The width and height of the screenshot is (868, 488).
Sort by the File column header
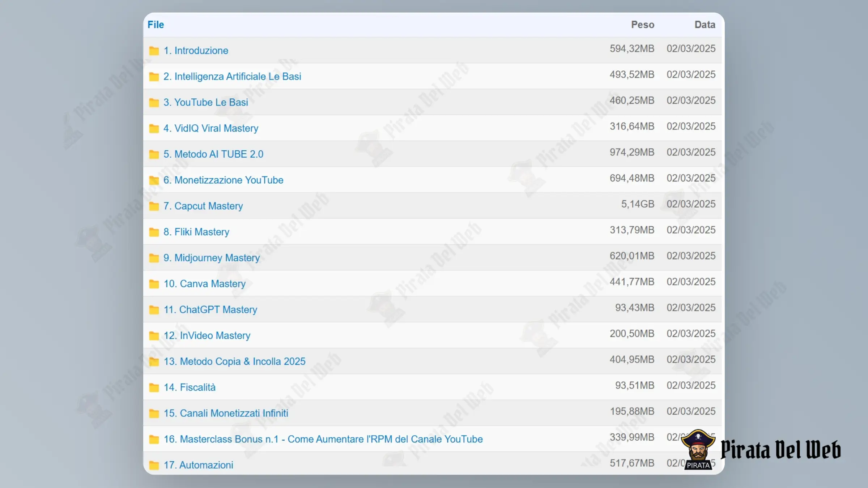[x=156, y=25]
